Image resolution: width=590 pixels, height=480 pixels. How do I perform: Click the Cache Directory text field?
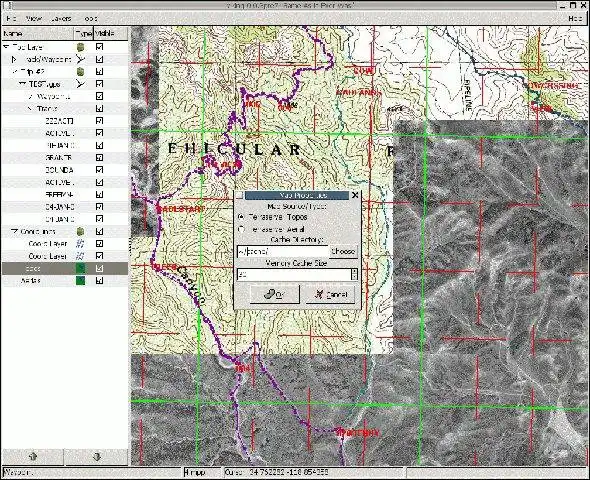pos(283,251)
